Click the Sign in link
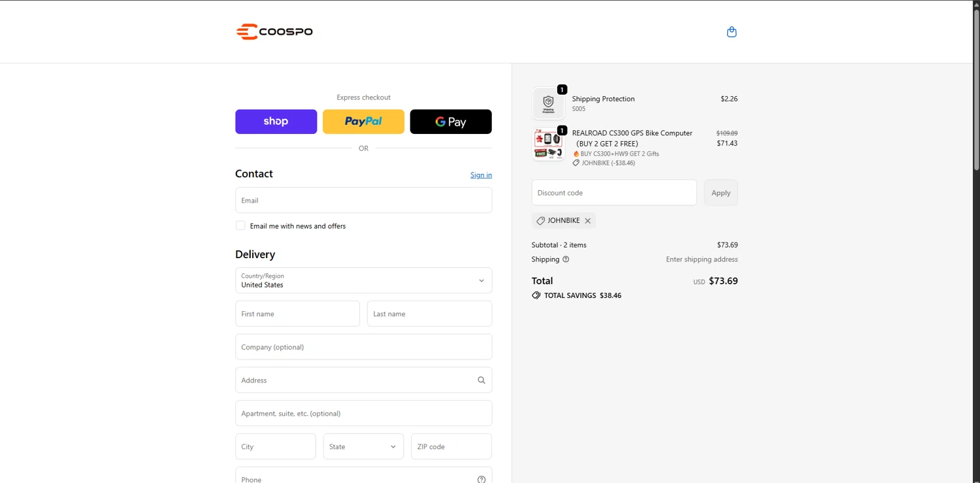Image resolution: width=980 pixels, height=483 pixels. click(481, 175)
